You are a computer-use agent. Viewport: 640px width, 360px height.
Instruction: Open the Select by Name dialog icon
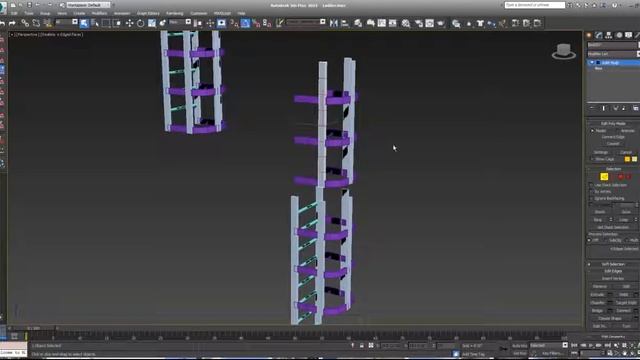coord(95,23)
